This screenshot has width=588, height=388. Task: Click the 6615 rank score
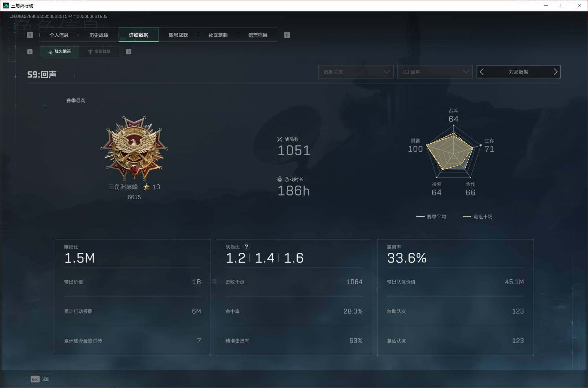(x=134, y=197)
